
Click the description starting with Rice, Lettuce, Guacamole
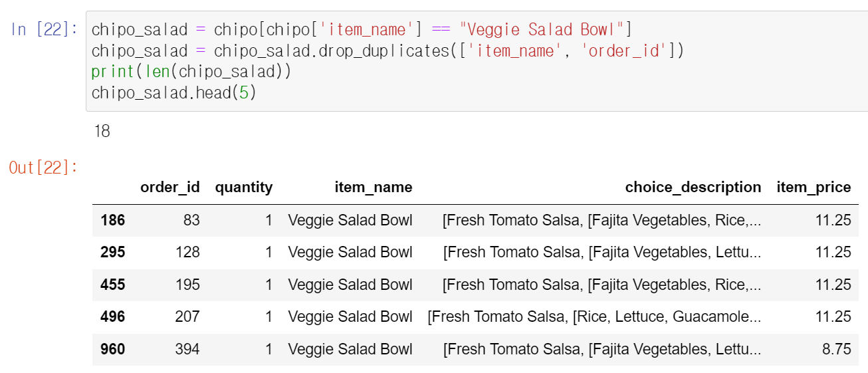[594, 316]
